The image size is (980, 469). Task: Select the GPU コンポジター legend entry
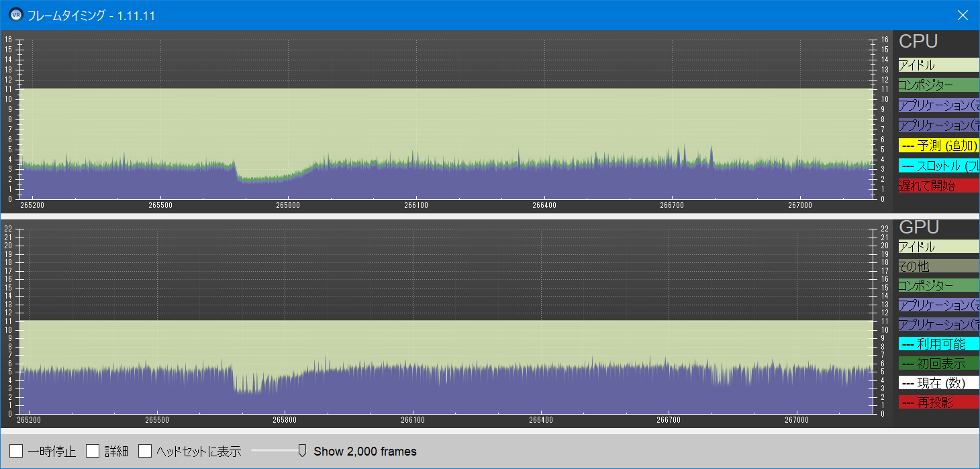point(938,286)
